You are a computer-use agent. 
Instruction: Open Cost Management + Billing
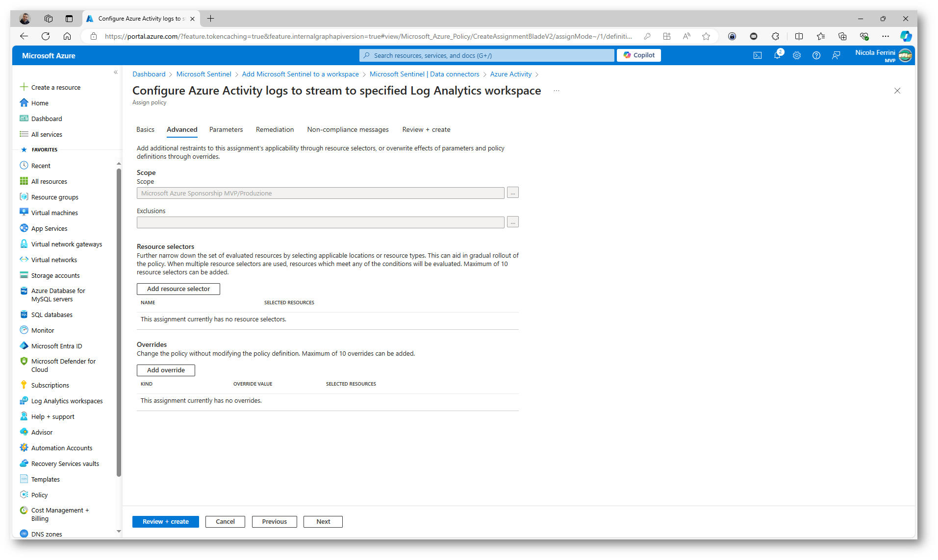pyautogui.click(x=60, y=514)
